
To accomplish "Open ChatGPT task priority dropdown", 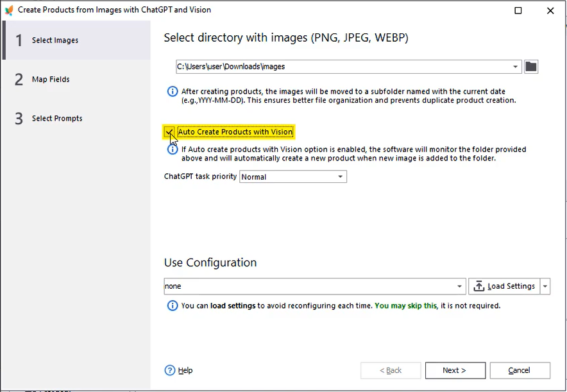I will [341, 177].
